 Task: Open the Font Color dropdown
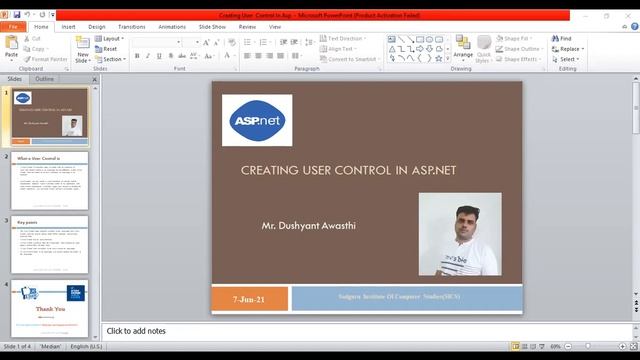click(229, 56)
